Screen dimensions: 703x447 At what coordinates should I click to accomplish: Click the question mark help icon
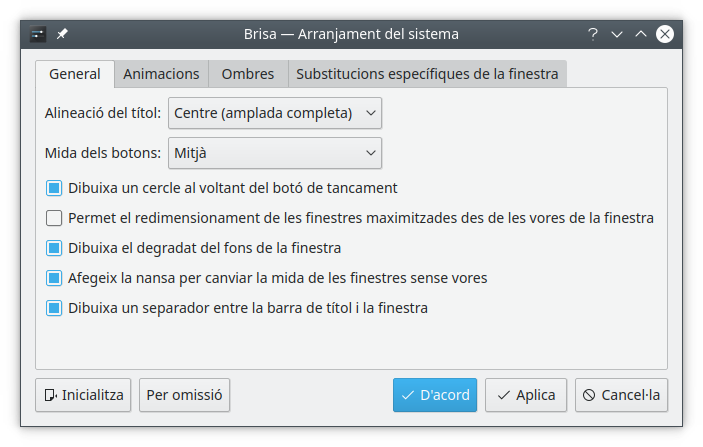[x=593, y=34]
